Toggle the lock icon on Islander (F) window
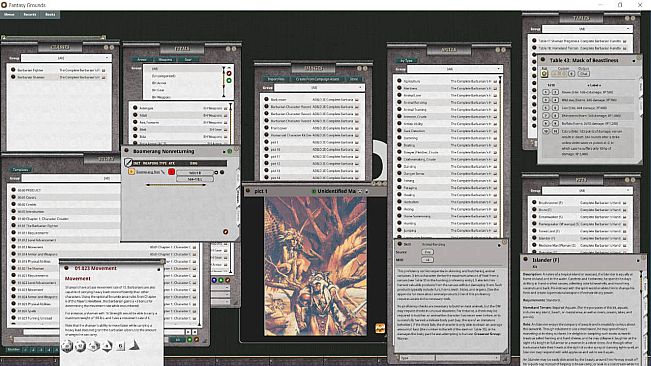The height and width of the screenshot is (366, 651). pos(638,261)
